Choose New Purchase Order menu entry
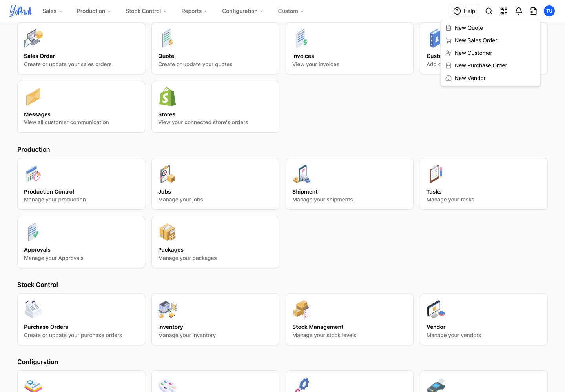 tap(490, 65)
